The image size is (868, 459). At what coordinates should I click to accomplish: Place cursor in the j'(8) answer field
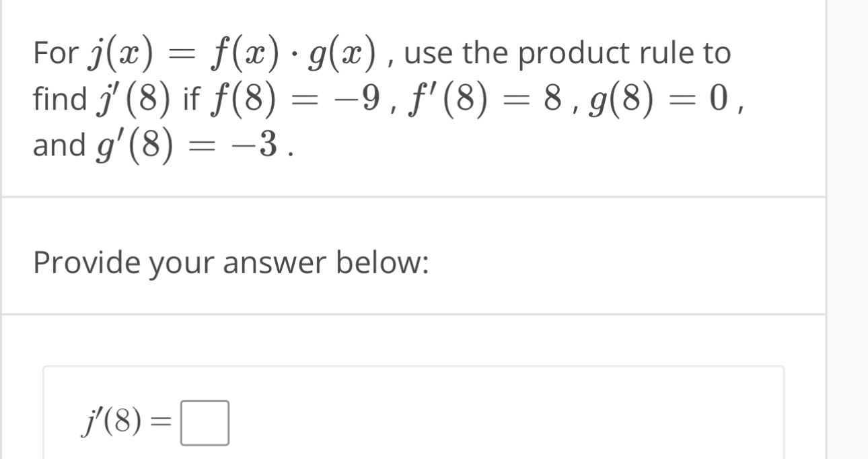[206, 423]
